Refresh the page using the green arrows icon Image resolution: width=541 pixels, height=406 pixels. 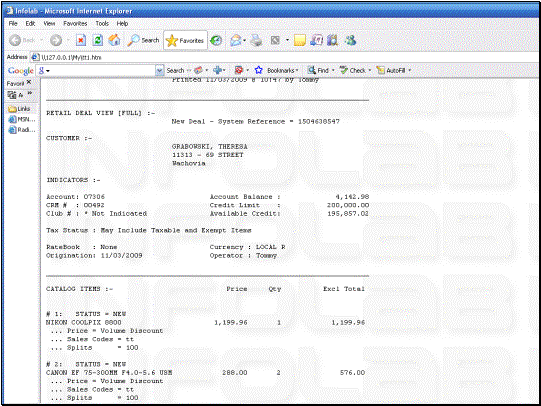coord(98,40)
